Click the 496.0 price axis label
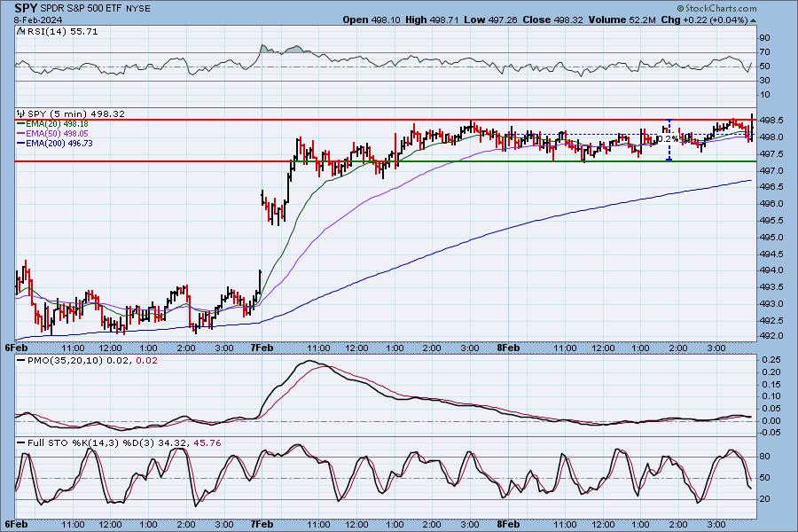 pos(771,204)
